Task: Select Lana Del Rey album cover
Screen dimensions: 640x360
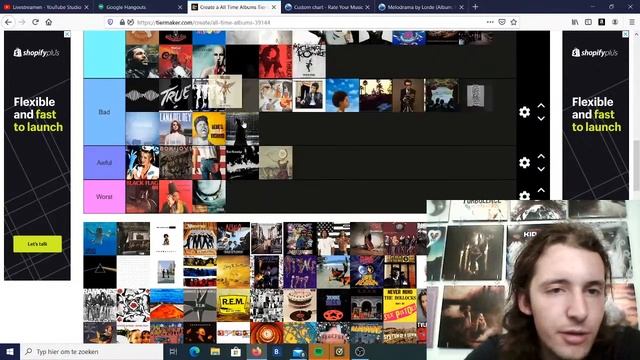Action: 176,129
